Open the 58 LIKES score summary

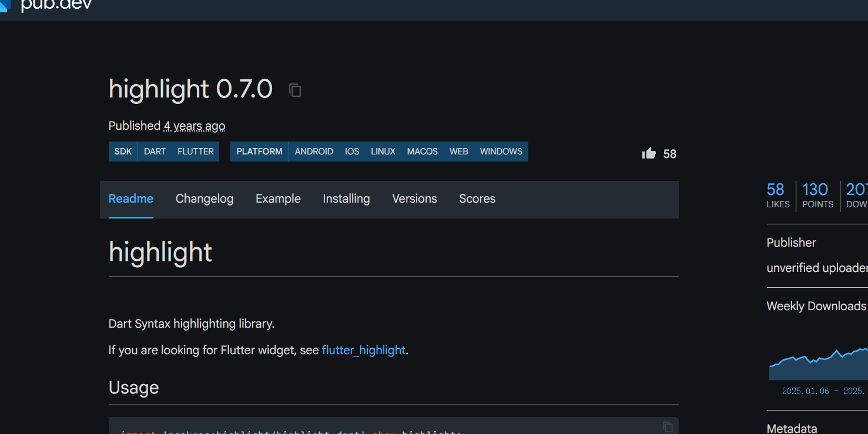[777, 196]
